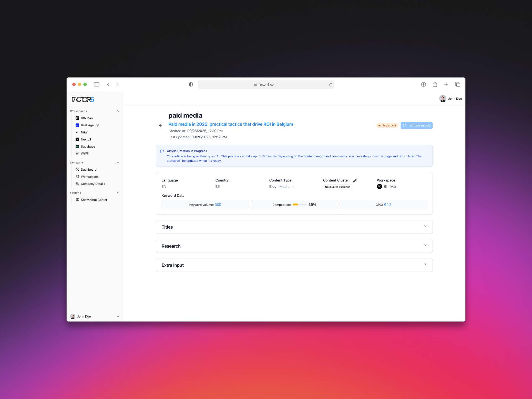The image size is (532, 399).
Task: Collapse the Workspaces sidebar group
Action: 117,111
